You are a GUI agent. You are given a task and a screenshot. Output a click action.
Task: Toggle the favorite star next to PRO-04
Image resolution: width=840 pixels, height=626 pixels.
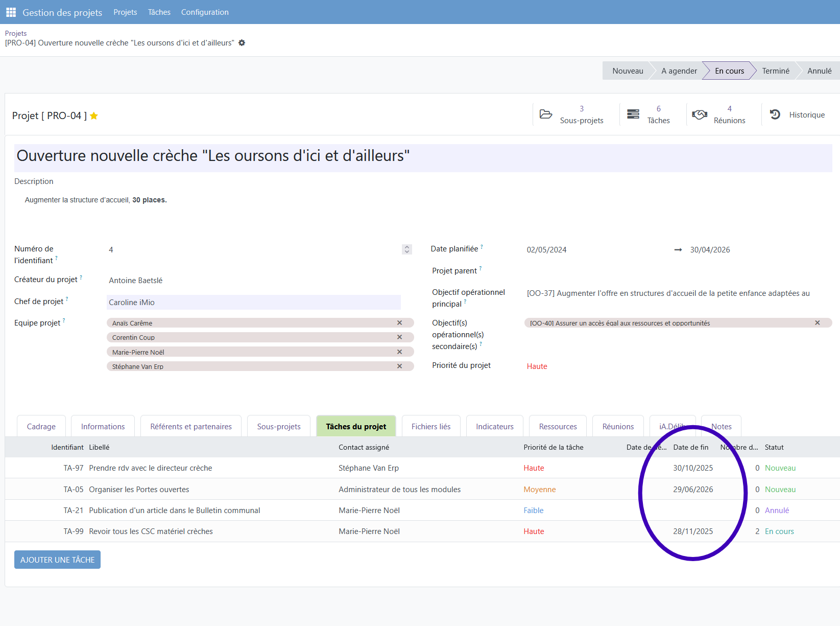(x=94, y=116)
